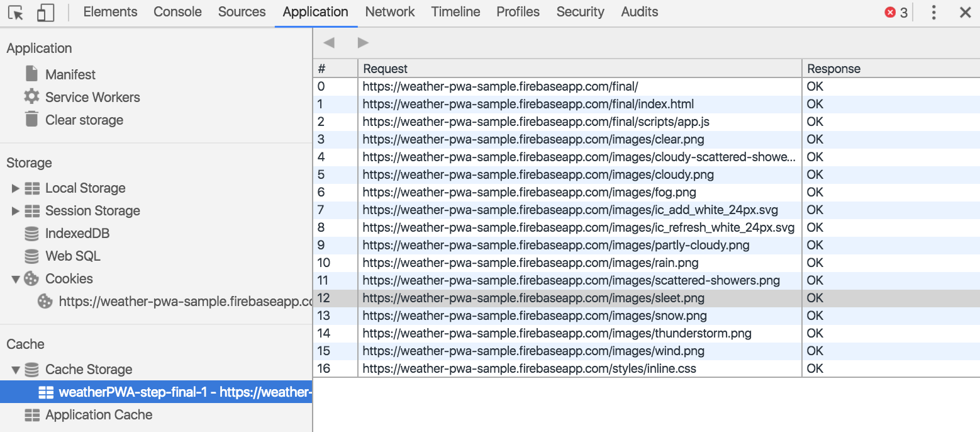Screen dimensions: 980x432
Task: Click the Clear storage trash icon
Action: coord(31,119)
